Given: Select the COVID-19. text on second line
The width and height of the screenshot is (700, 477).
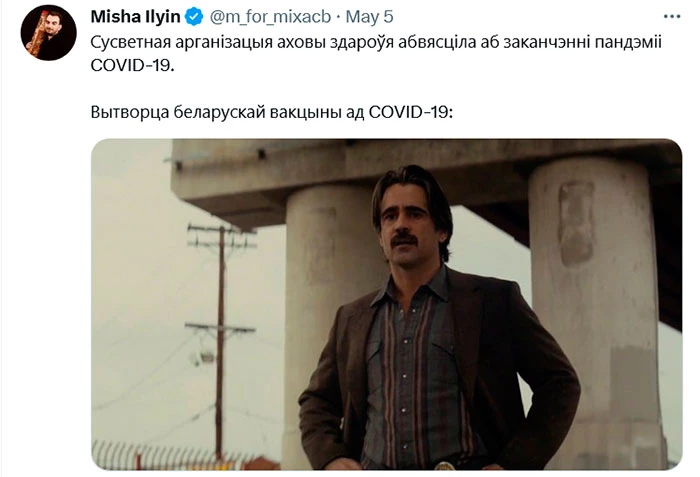Looking at the screenshot, I should pyautogui.click(x=133, y=65).
